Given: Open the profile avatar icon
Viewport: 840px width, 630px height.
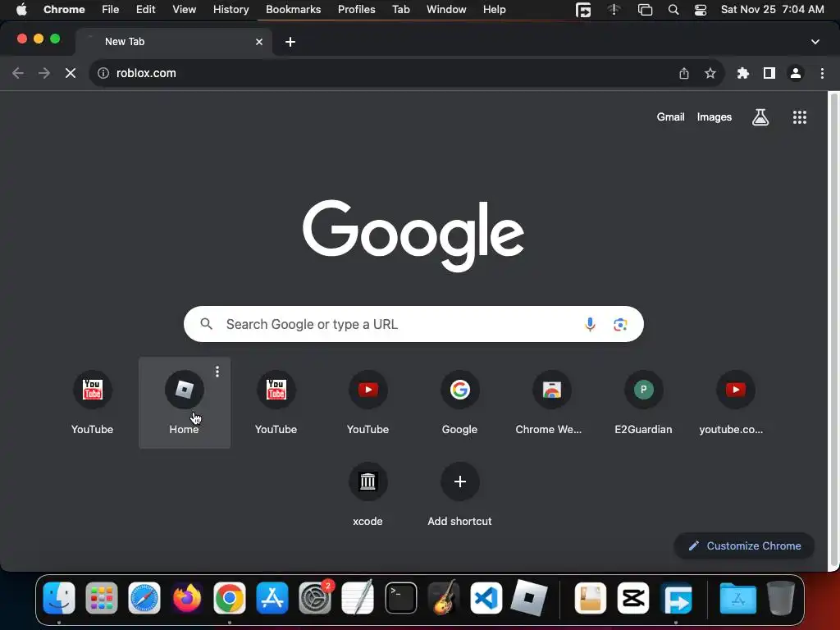Looking at the screenshot, I should tap(796, 73).
